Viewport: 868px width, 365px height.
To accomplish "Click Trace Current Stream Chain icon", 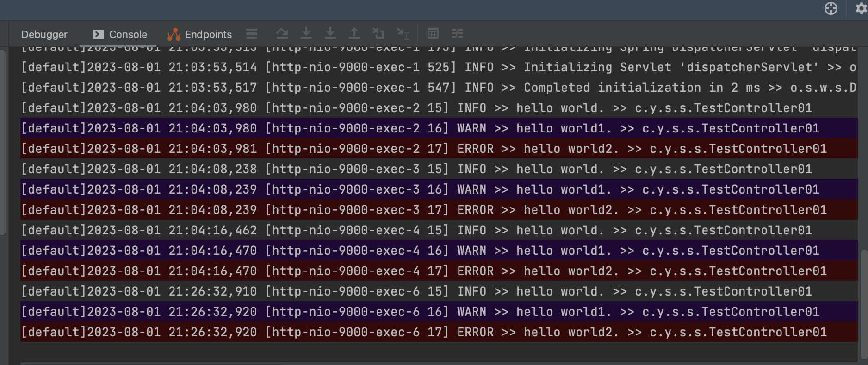I will (x=457, y=33).
